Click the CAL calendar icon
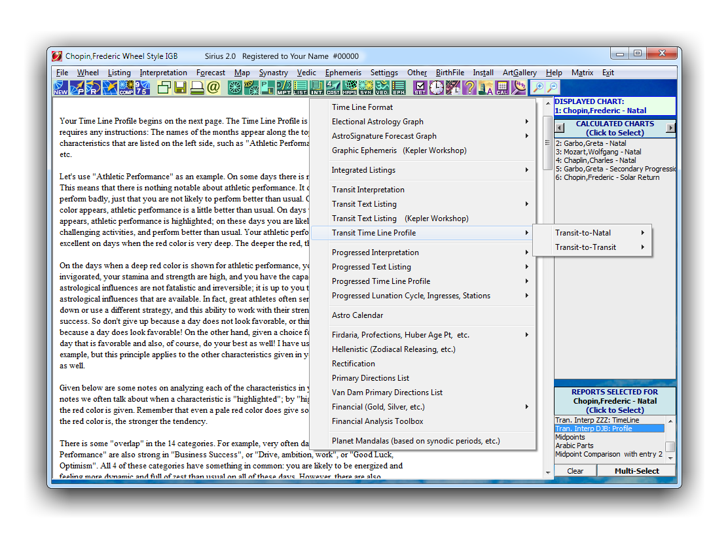Screen dimensions: 728x560 point(502,87)
